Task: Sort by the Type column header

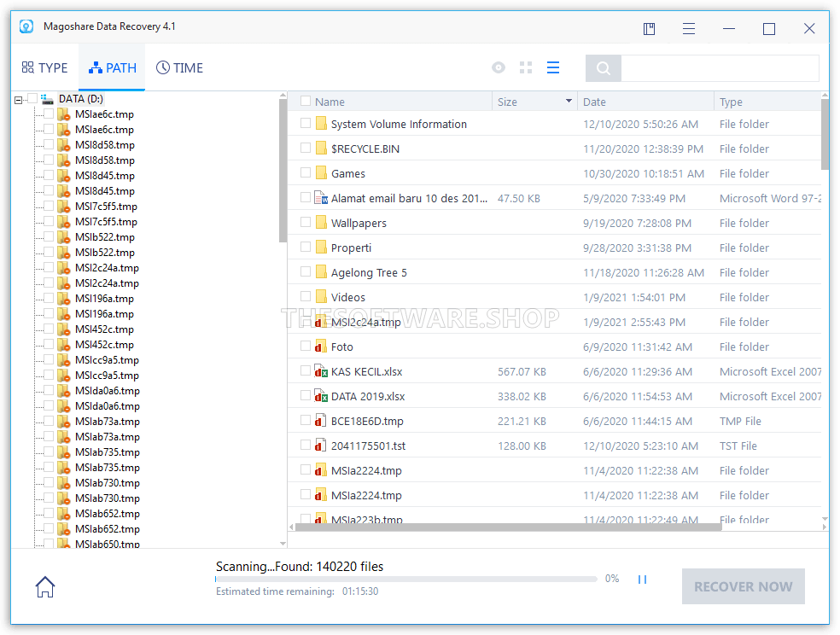Action: click(x=767, y=102)
